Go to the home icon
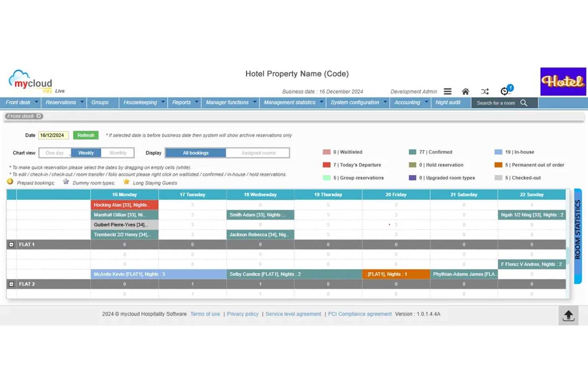The image size is (588, 392). (x=466, y=91)
